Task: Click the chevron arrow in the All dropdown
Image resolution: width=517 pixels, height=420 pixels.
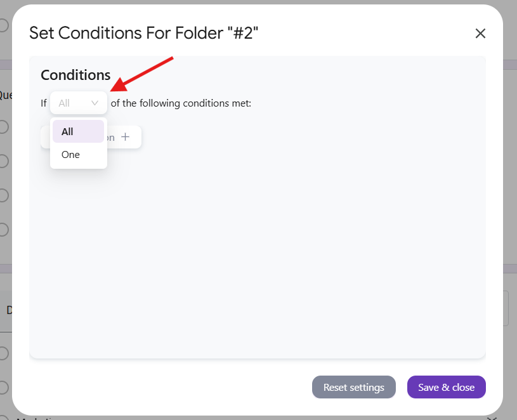Action: click(x=95, y=103)
